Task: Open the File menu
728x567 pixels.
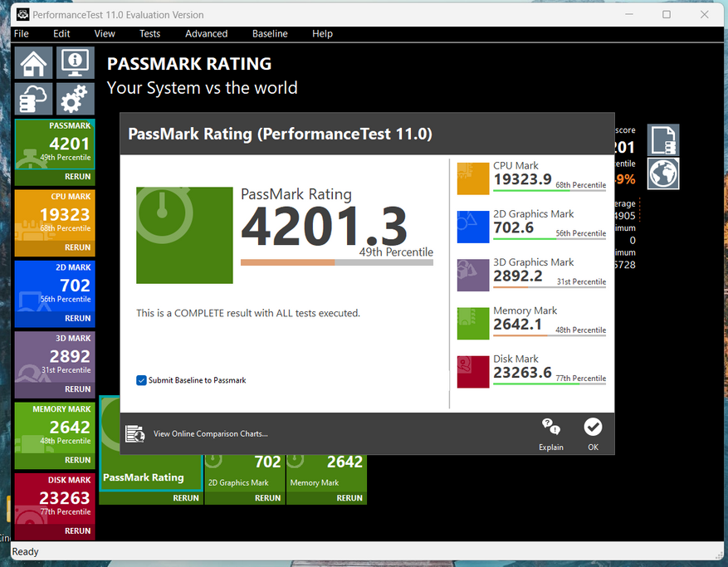Action: click(x=22, y=33)
